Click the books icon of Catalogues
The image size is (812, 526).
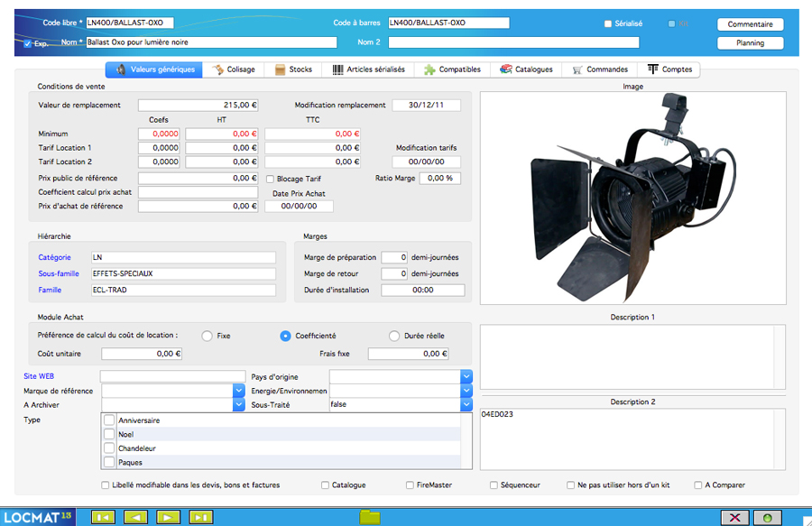[x=506, y=69]
